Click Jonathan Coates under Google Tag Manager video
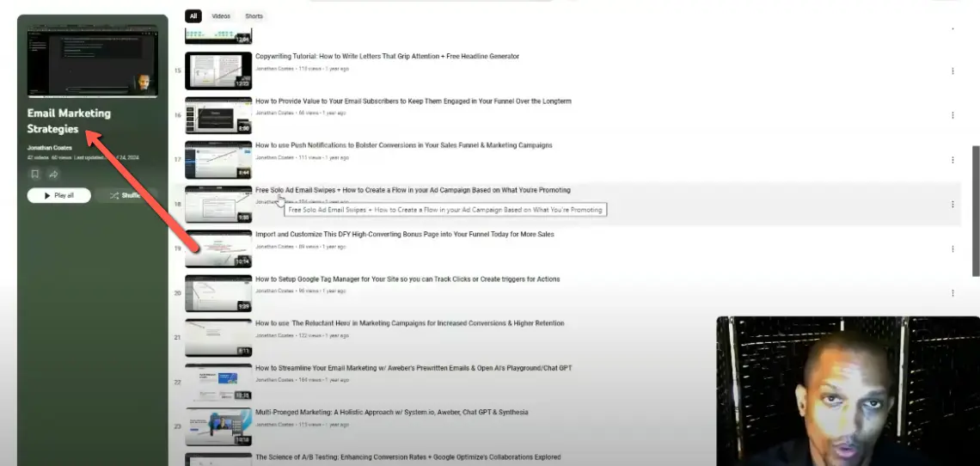The image size is (980, 466). click(274, 291)
